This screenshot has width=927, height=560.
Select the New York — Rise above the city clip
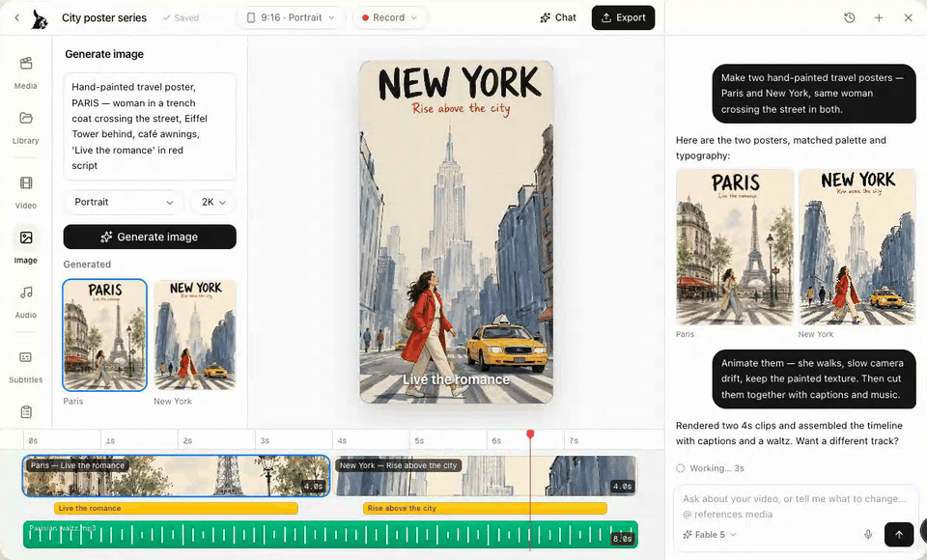coord(486,475)
